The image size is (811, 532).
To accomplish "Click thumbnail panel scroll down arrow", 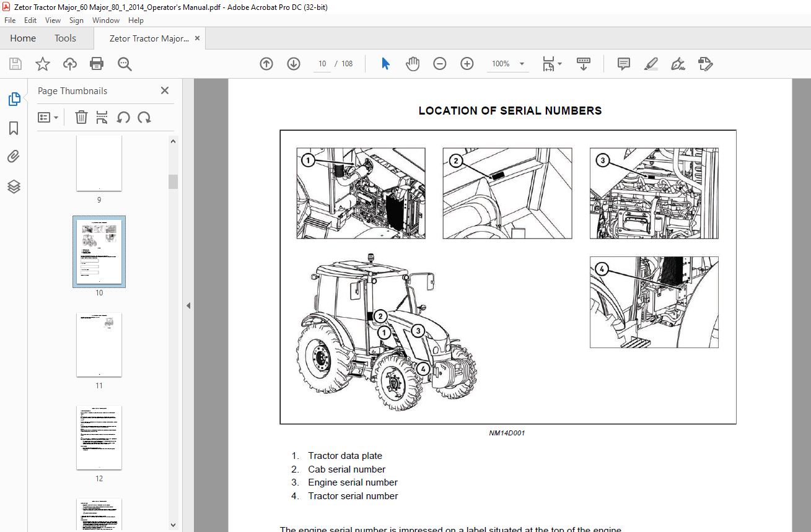I will (173, 525).
